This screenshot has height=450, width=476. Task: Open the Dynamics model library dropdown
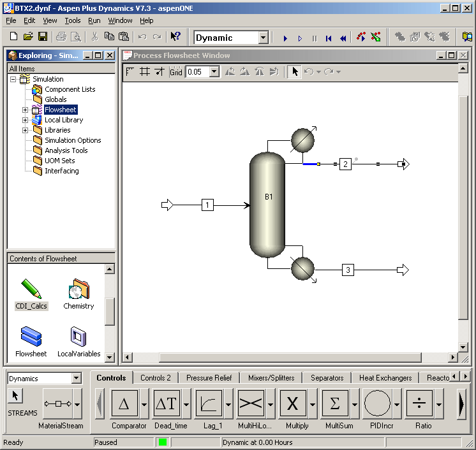tap(77, 379)
